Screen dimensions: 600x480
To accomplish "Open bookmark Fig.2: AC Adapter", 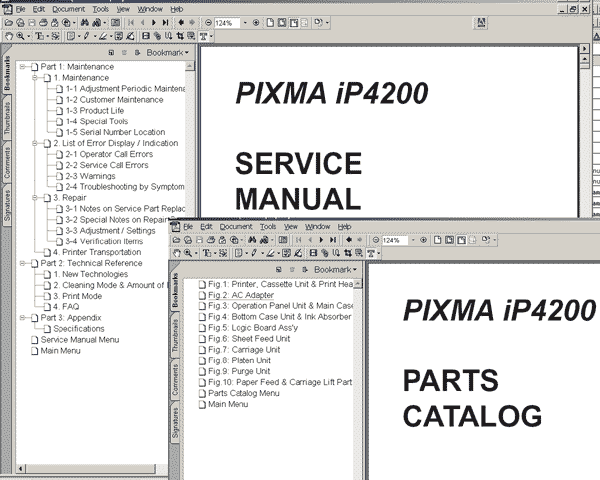I will click(241, 295).
